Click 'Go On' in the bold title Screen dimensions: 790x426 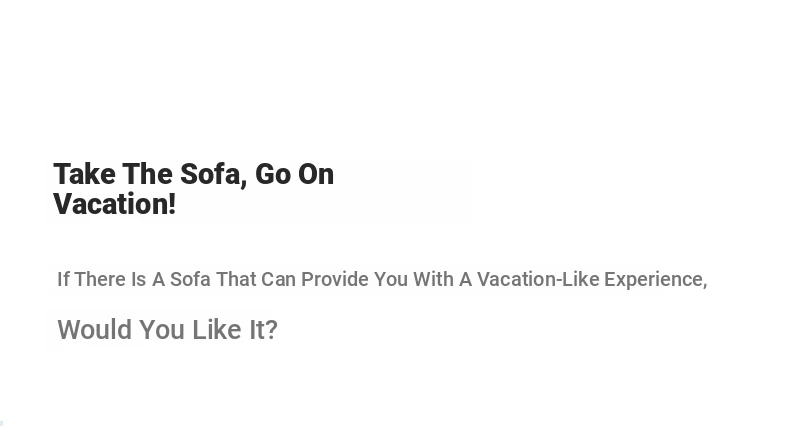click(294, 174)
